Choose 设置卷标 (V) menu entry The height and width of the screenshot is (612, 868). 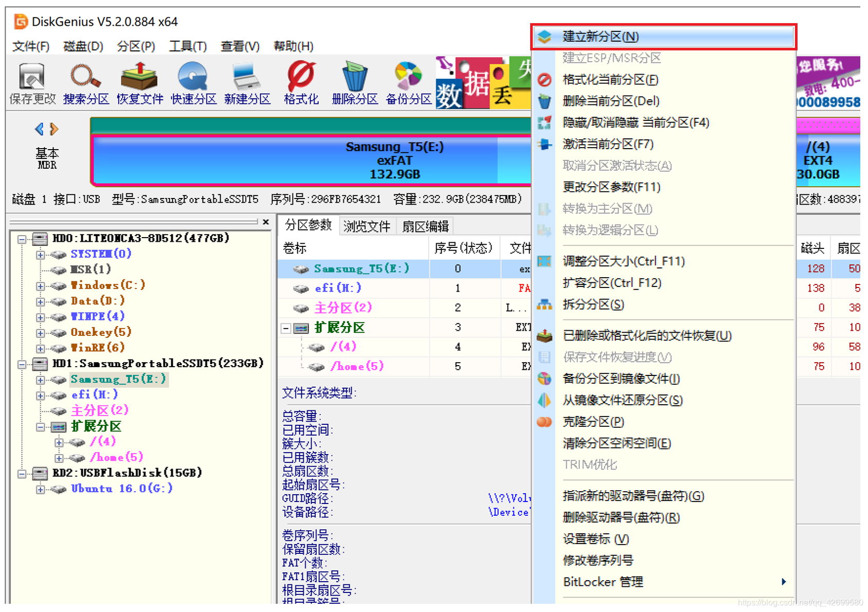pos(596,539)
